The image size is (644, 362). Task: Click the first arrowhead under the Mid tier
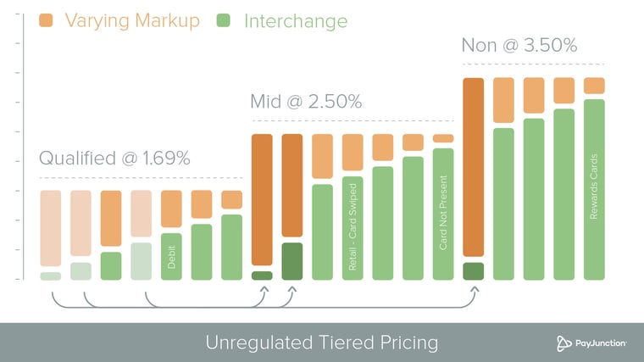coord(264,289)
